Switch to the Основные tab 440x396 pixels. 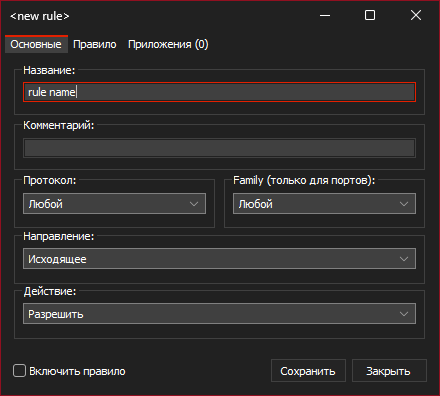pos(36,44)
